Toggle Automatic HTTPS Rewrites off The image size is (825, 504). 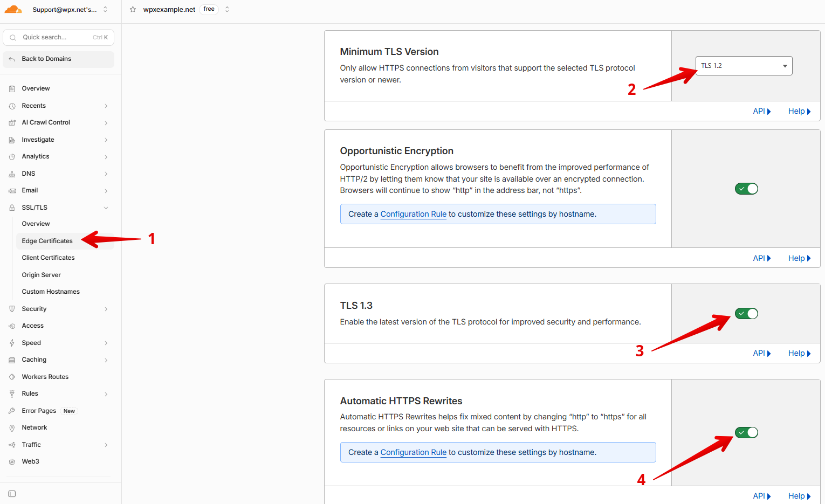click(746, 432)
